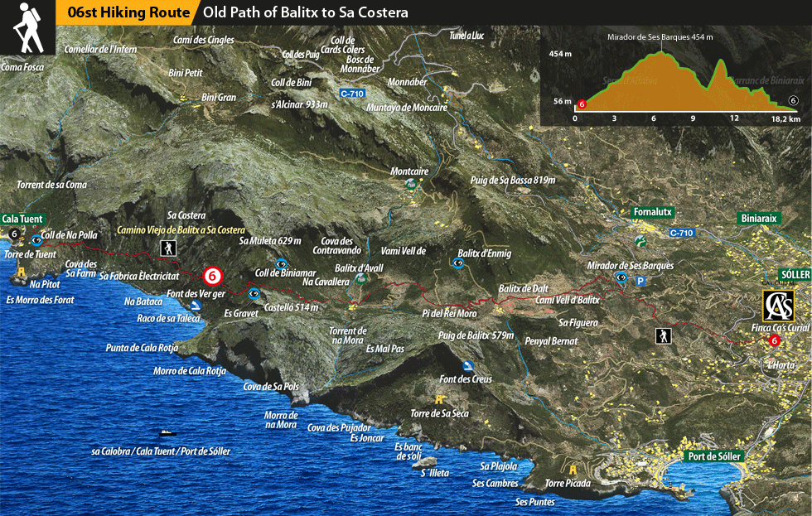Click the hiker icon in the header
The image size is (812, 516).
[x=28, y=27]
